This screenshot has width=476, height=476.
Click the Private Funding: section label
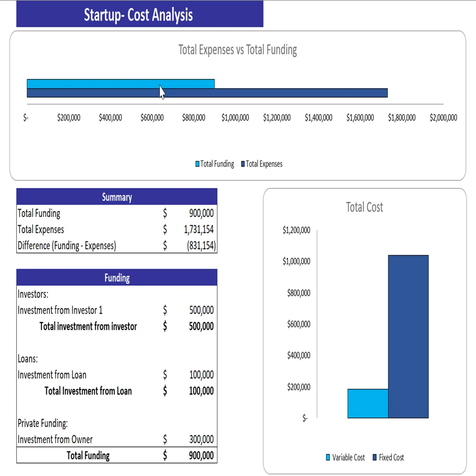(x=43, y=423)
